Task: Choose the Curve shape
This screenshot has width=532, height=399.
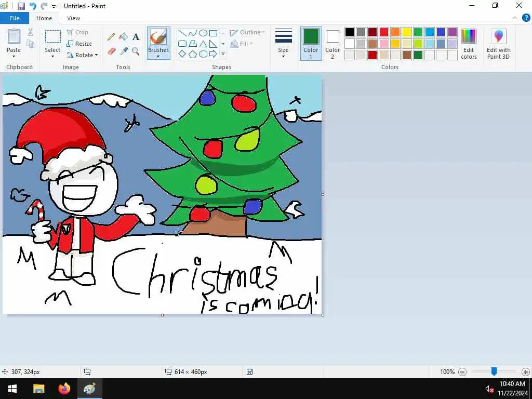Action: [x=193, y=33]
